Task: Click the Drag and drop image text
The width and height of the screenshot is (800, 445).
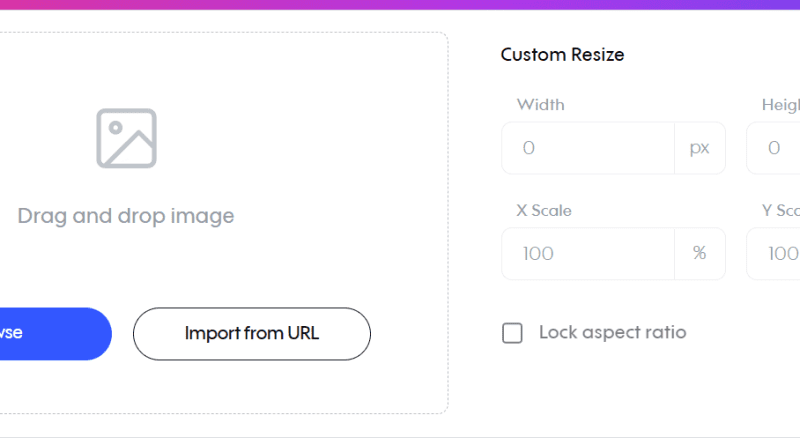Action: (x=126, y=216)
